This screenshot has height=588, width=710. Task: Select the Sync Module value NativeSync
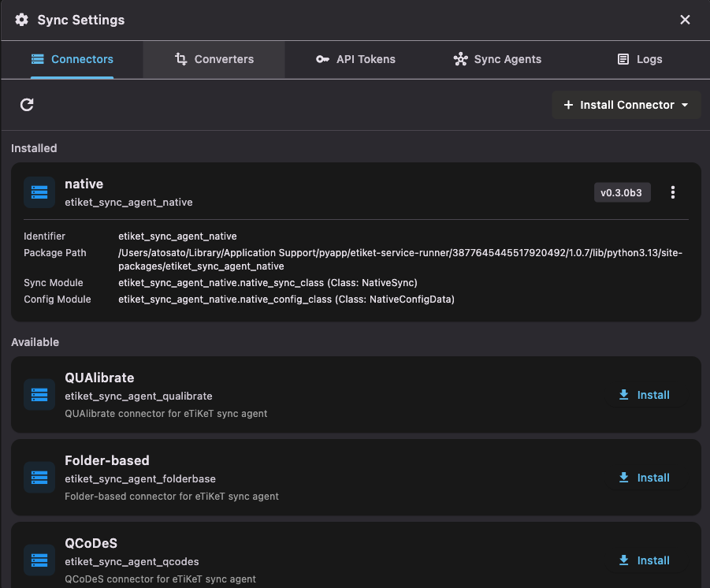(x=268, y=283)
